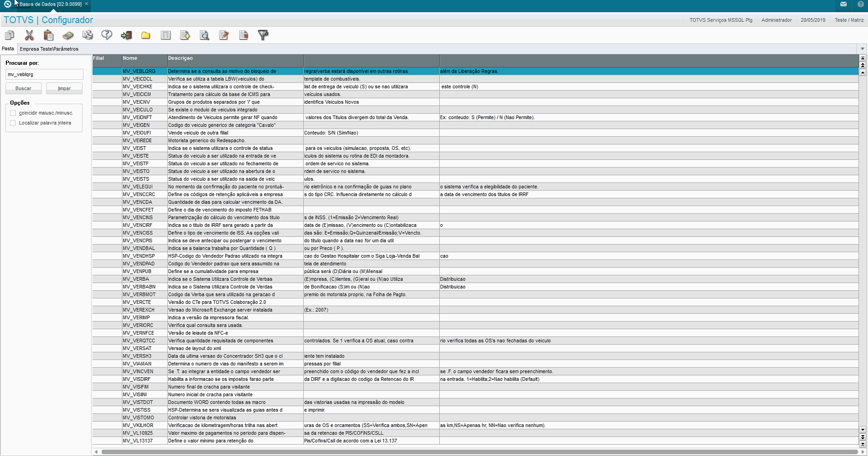This screenshot has width=868, height=456.
Task: Select the 'Bases de Dados [02.9.0099]' tab
Action: coord(50,4)
